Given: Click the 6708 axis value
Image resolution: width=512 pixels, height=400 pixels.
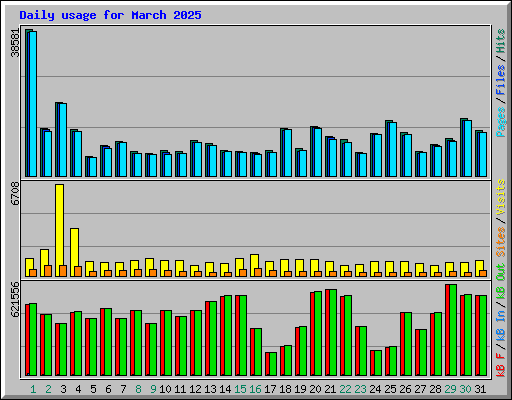Looking at the screenshot, I should [x=15, y=194].
